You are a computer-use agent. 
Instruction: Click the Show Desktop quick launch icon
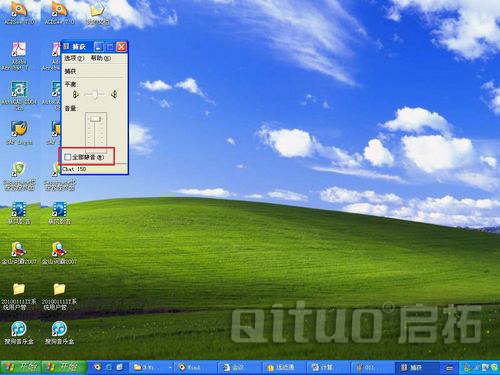click(120, 367)
